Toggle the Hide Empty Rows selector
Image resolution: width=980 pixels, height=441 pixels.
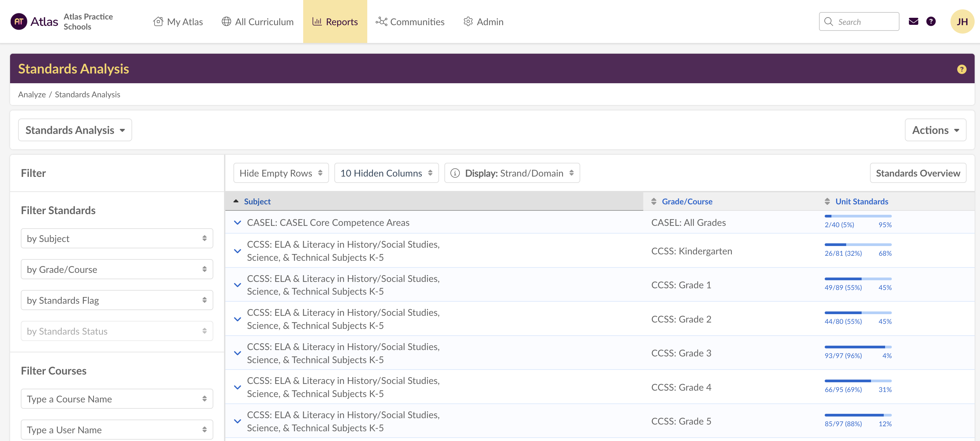[x=281, y=173]
